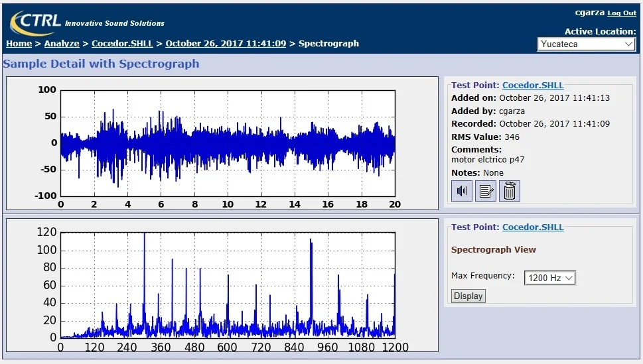This screenshot has width=643, height=364.
Task: Go to Home breadcrumb link
Action: tap(19, 44)
